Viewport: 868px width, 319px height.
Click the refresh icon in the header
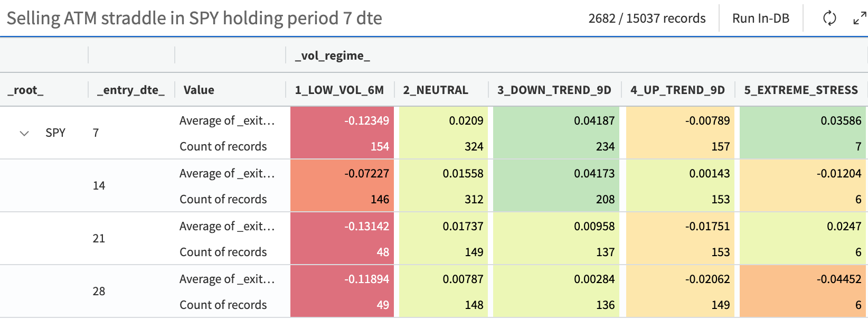tap(829, 18)
